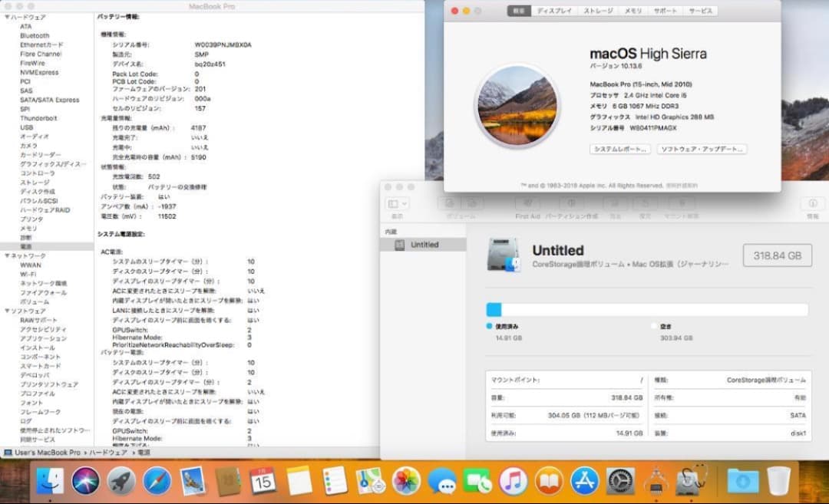Open iTunes music icon in dock
This screenshot has width=829, height=504.
pos(513,481)
